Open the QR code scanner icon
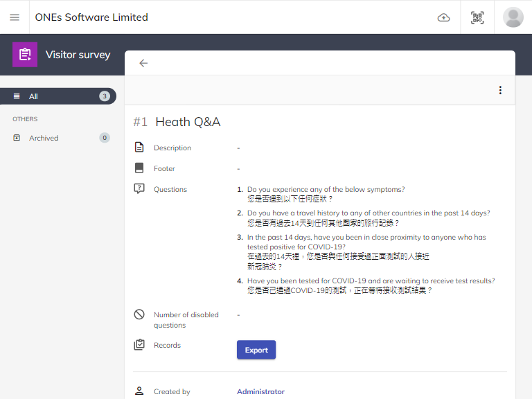This screenshot has height=399, width=532. tap(477, 17)
